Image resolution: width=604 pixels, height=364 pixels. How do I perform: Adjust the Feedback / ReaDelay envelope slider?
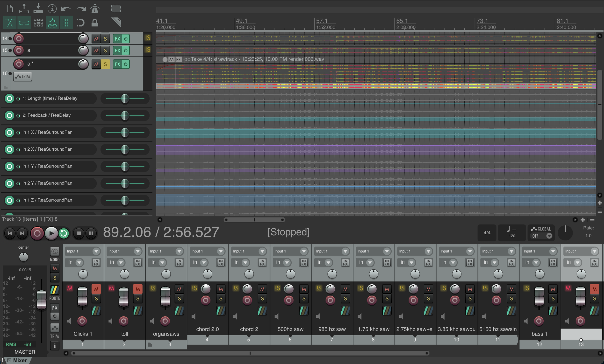pos(125,115)
